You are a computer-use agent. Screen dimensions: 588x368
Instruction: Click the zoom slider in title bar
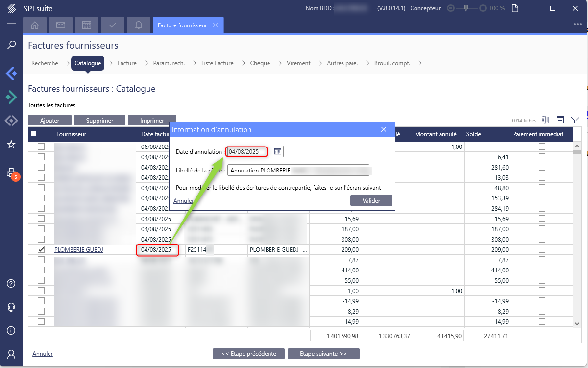pyautogui.click(x=466, y=8)
